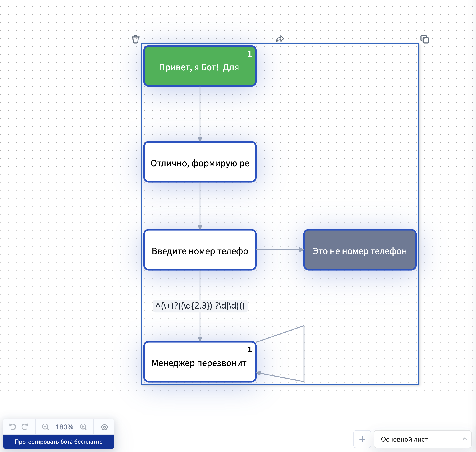Select the gray Это не номер block
476x452 pixels.
[x=360, y=250]
